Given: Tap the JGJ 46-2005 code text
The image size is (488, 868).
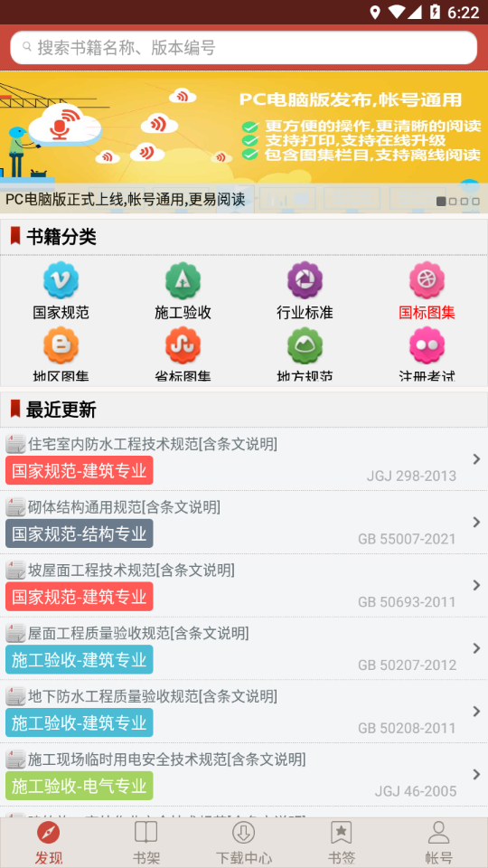Looking at the screenshot, I should (x=416, y=792).
